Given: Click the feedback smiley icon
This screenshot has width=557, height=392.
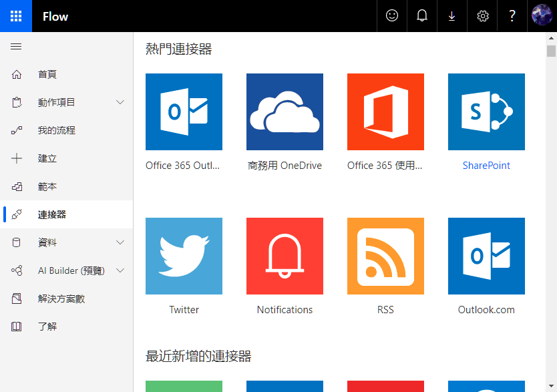Looking at the screenshot, I should 391,16.
